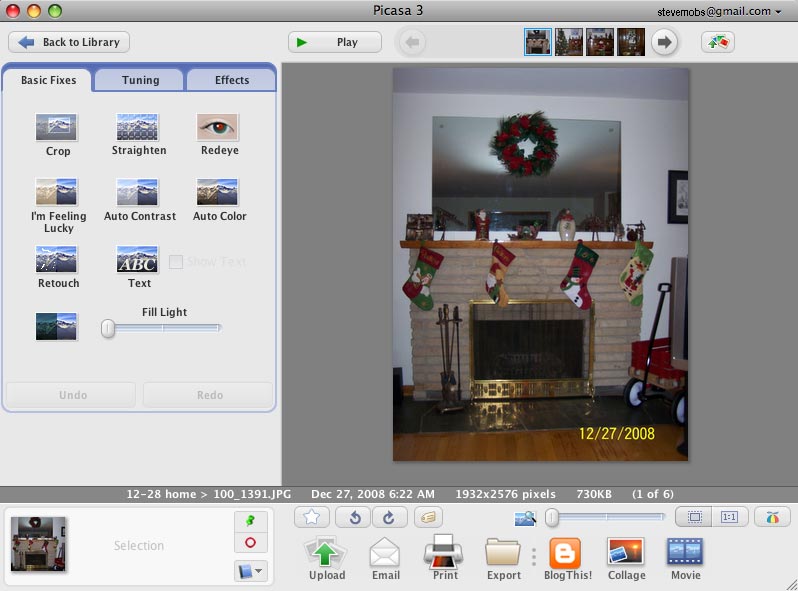Star the current photo
This screenshot has width=798, height=591.
pyautogui.click(x=311, y=518)
